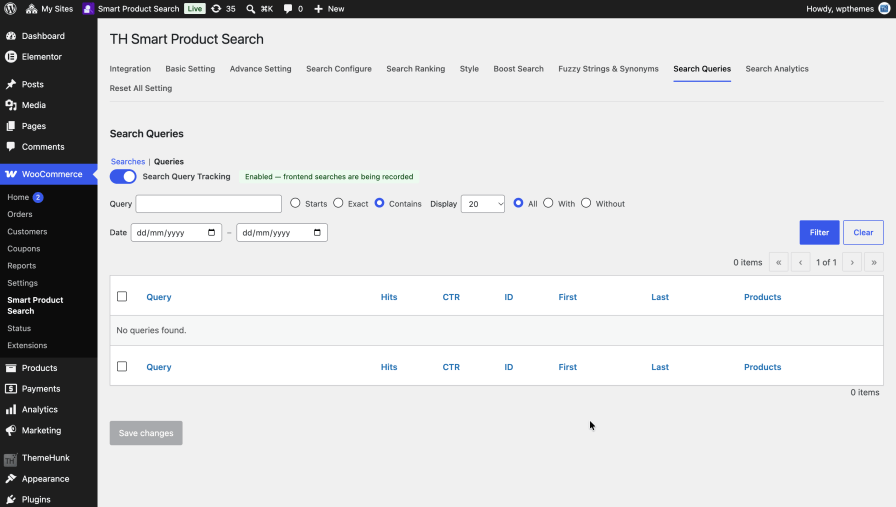896x507 pixels.
Task: Switch to Advance Setting tab
Action: (x=261, y=69)
